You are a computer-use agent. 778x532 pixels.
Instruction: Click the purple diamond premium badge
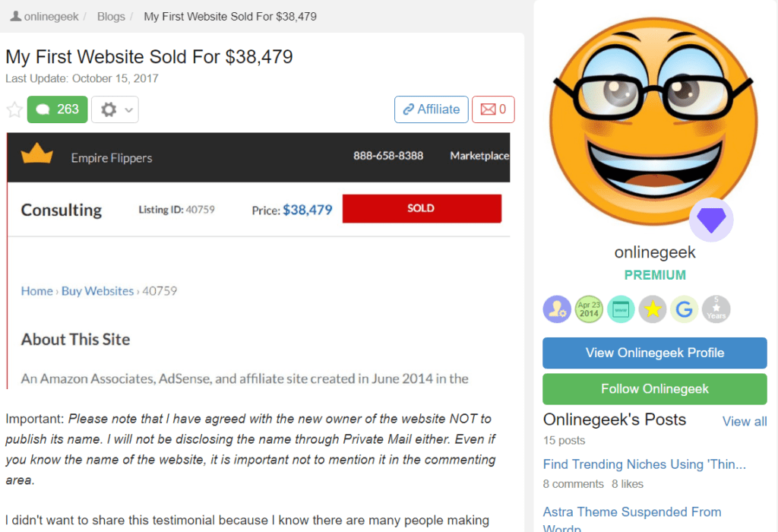[x=711, y=220]
